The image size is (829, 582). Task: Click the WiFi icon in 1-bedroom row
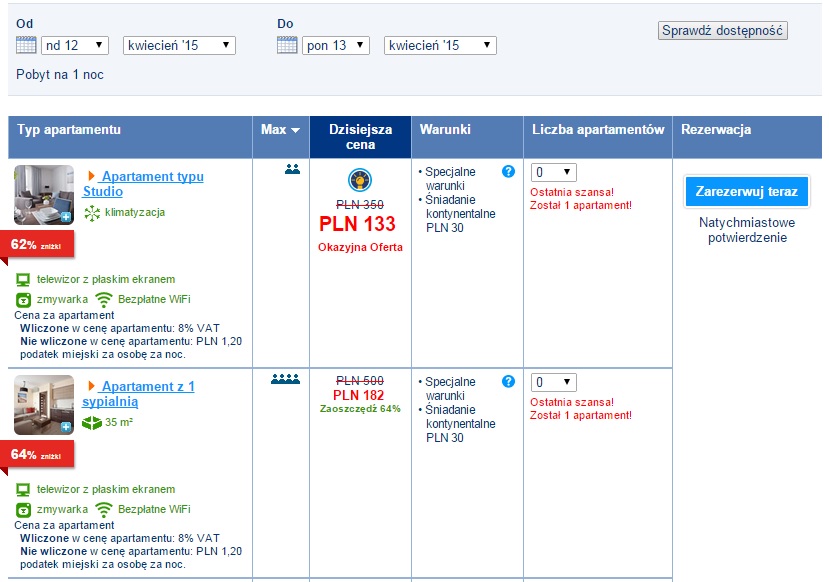104,510
